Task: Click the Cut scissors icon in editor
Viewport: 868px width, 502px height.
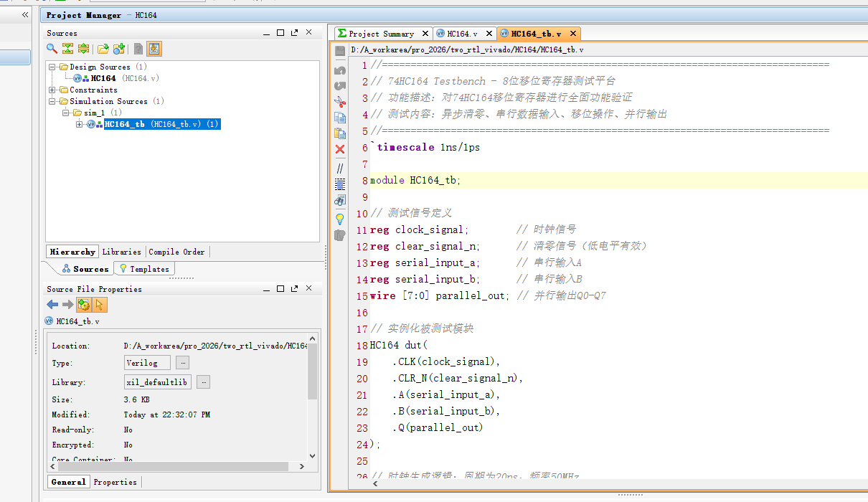Action: pyautogui.click(x=340, y=102)
